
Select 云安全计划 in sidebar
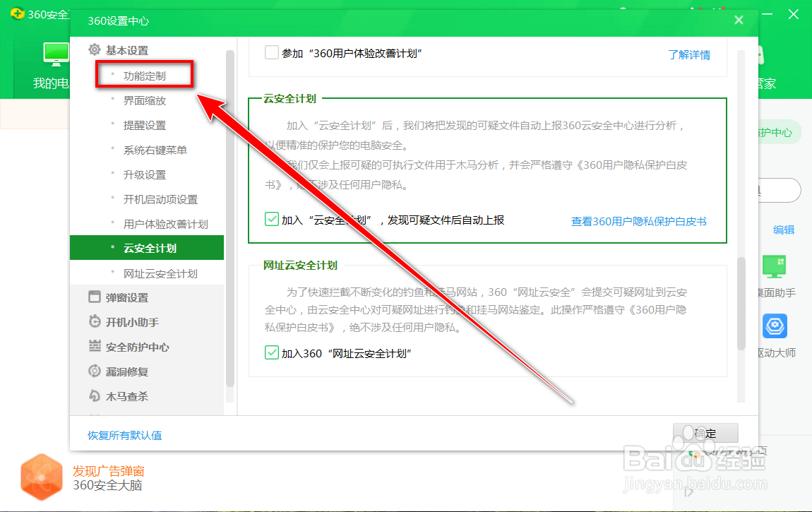pyautogui.click(x=147, y=248)
